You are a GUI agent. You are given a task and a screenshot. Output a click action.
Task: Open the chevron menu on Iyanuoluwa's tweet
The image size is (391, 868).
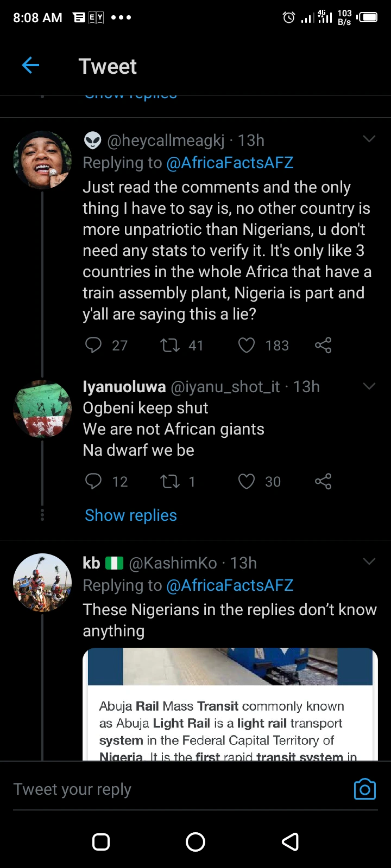tap(369, 386)
